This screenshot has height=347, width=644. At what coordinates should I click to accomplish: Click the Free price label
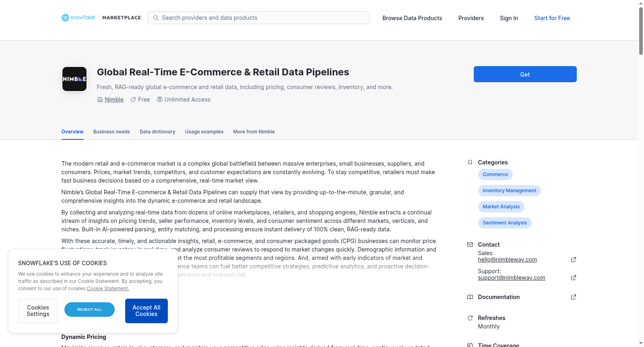tap(144, 100)
